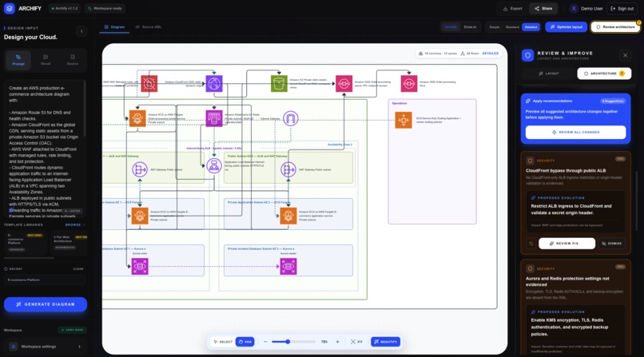Click Optimize layout
644x357 pixels.
pos(566,27)
